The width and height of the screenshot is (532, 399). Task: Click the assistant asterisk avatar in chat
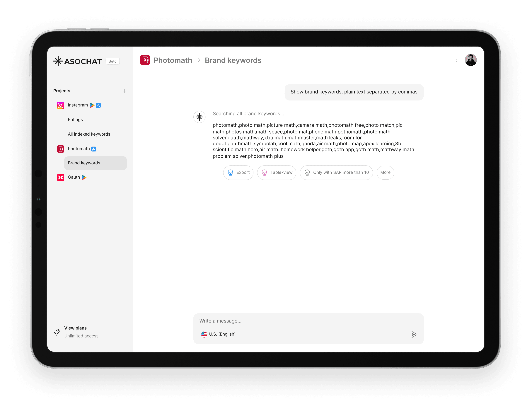(199, 117)
